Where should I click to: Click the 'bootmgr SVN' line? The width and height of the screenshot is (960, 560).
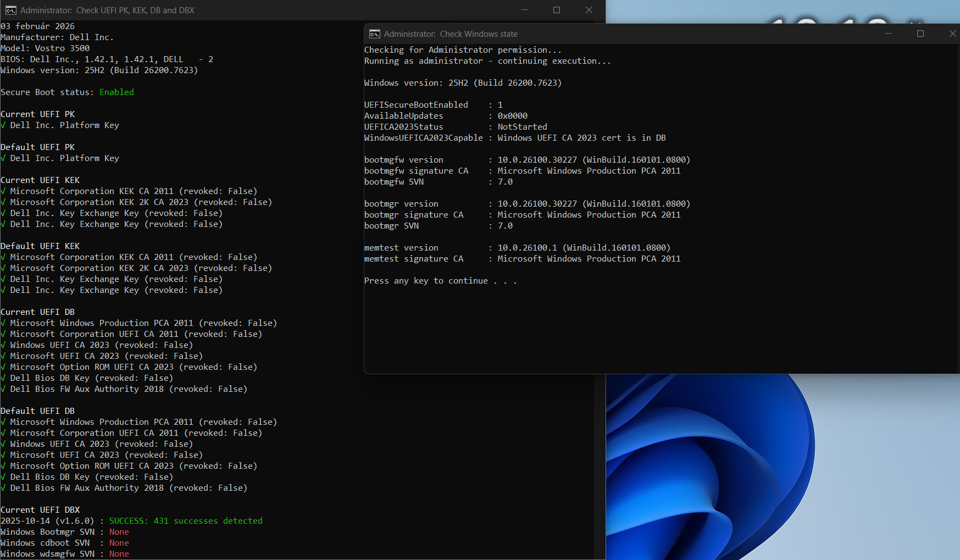[439, 226]
